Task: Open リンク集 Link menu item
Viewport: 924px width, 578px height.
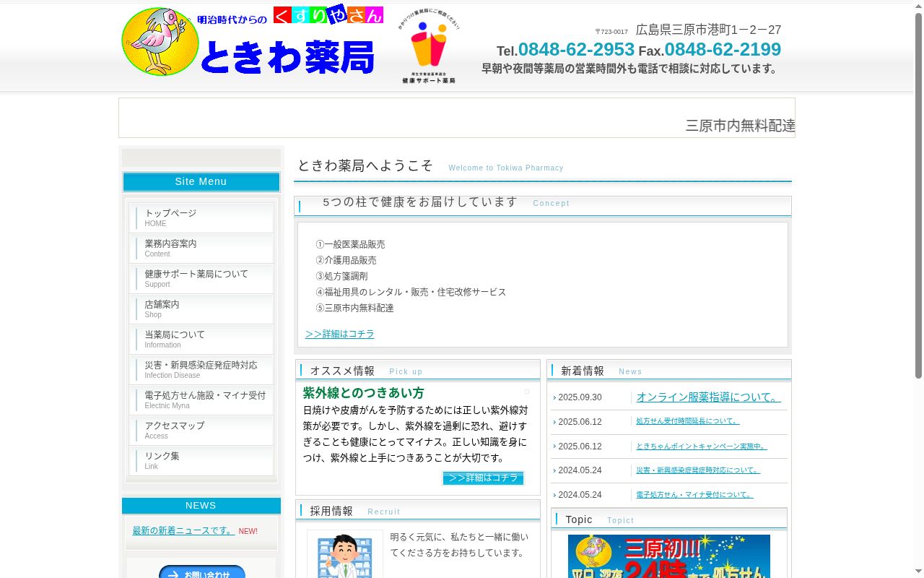Action: pyautogui.click(x=201, y=460)
